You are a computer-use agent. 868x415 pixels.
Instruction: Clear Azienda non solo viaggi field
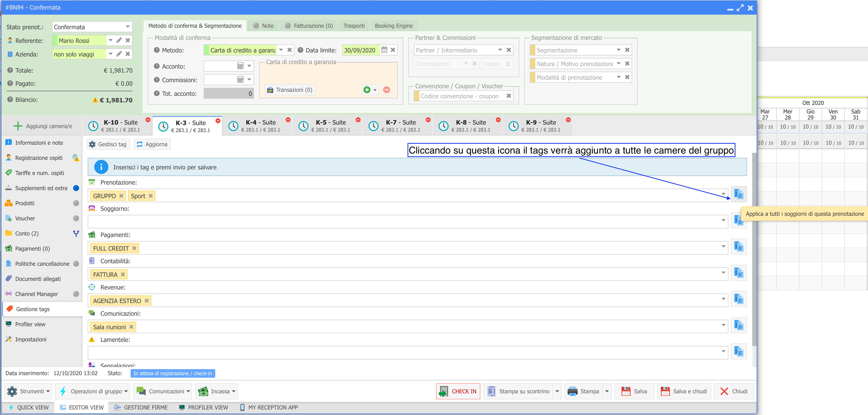pos(128,54)
